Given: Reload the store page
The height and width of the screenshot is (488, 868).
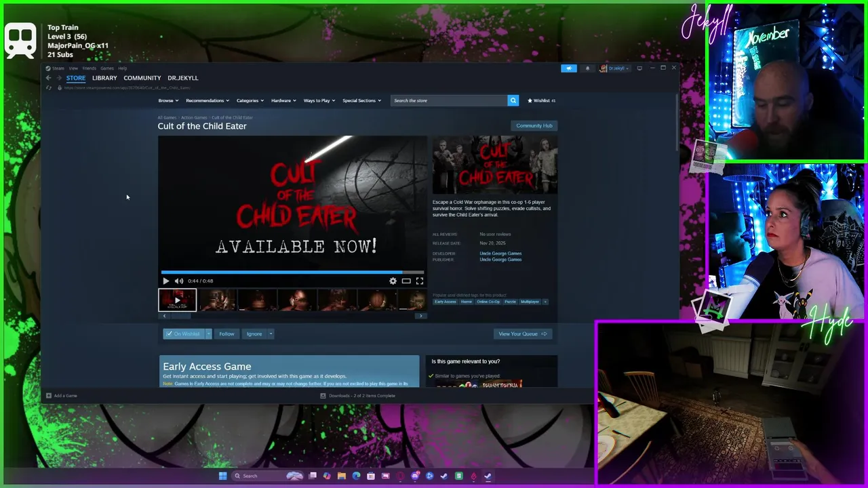Looking at the screenshot, I should [x=49, y=87].
